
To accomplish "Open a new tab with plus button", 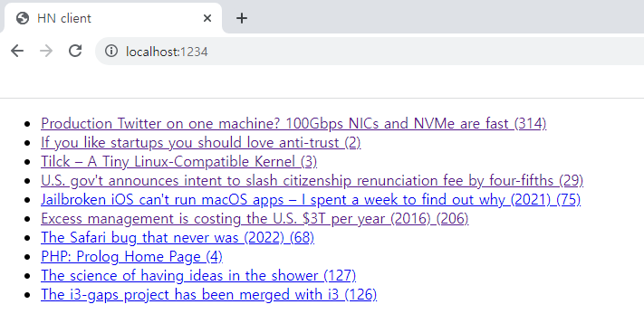I will pos(242,18).
